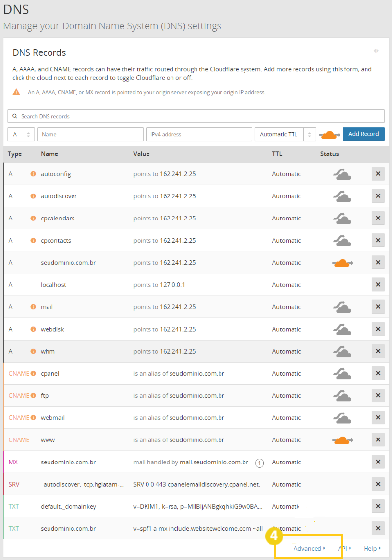Screen dimensions: 392x560
Task: Toggle Cloudflare proxy cloud for whm record
Action: coord(343,351)
